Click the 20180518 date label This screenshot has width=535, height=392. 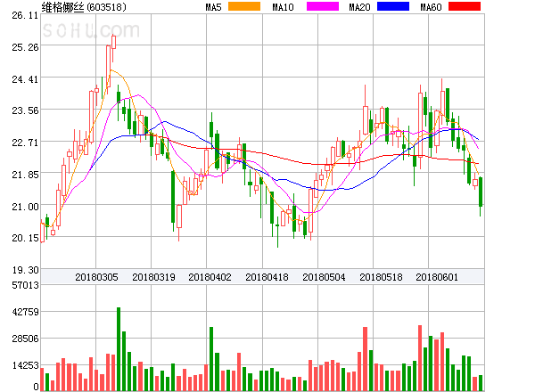coord(381,277)
